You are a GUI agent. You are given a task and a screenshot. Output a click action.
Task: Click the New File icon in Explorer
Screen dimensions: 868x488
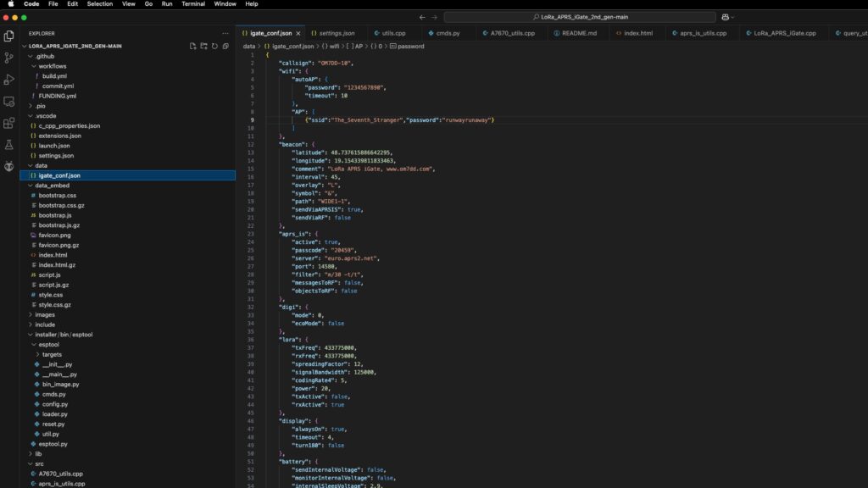point(192,46)
